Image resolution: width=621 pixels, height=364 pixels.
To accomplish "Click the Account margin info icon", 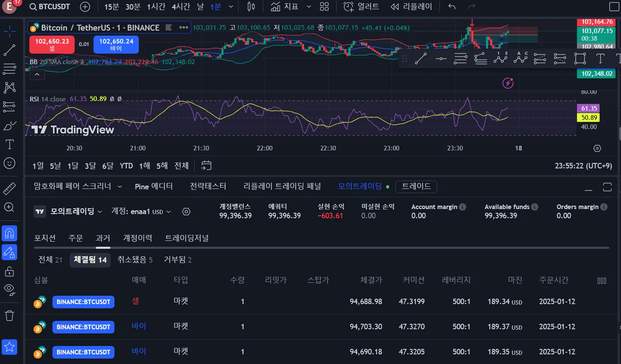I will (x=463, y=207).
